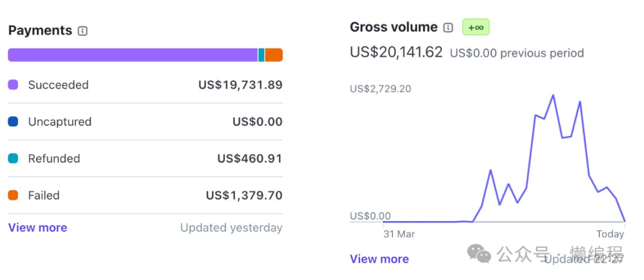Click the US$20,141.62 gross volume total
The width and height of the screenshot is (644, 280).
(396, 52)
